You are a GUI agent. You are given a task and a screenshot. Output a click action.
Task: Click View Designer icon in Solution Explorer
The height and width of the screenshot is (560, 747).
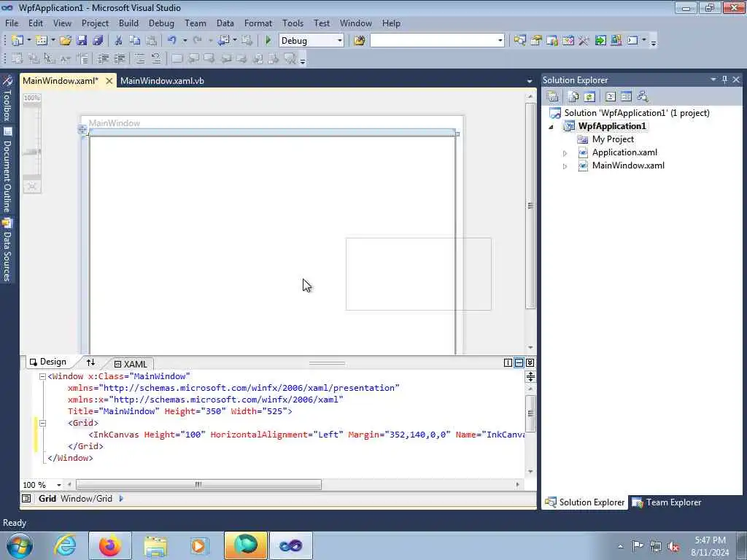[626, 97]
